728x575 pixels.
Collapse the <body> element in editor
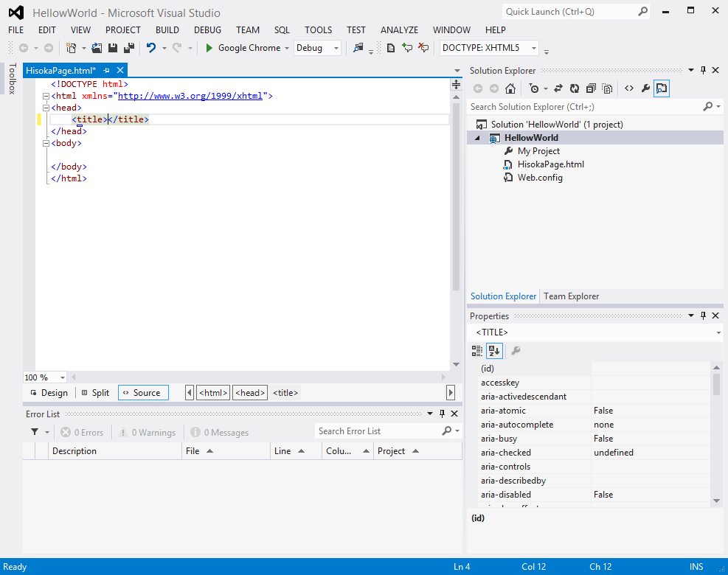coord(46,144)
